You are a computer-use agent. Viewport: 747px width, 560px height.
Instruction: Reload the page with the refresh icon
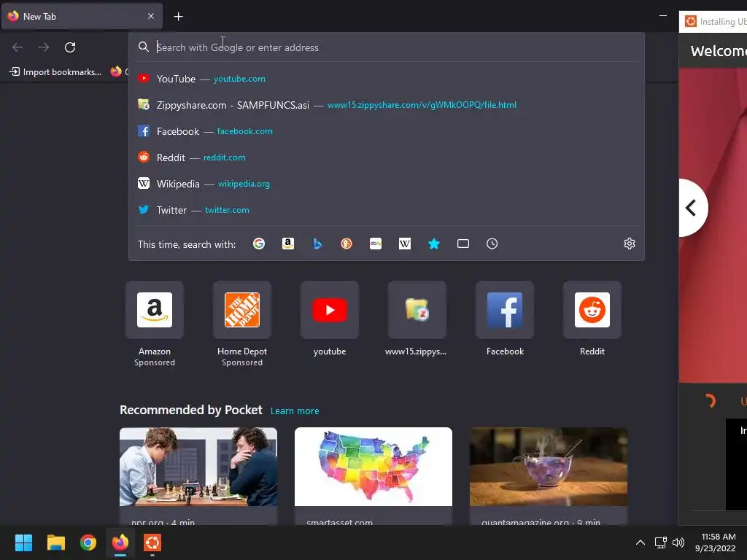[70, 47]
